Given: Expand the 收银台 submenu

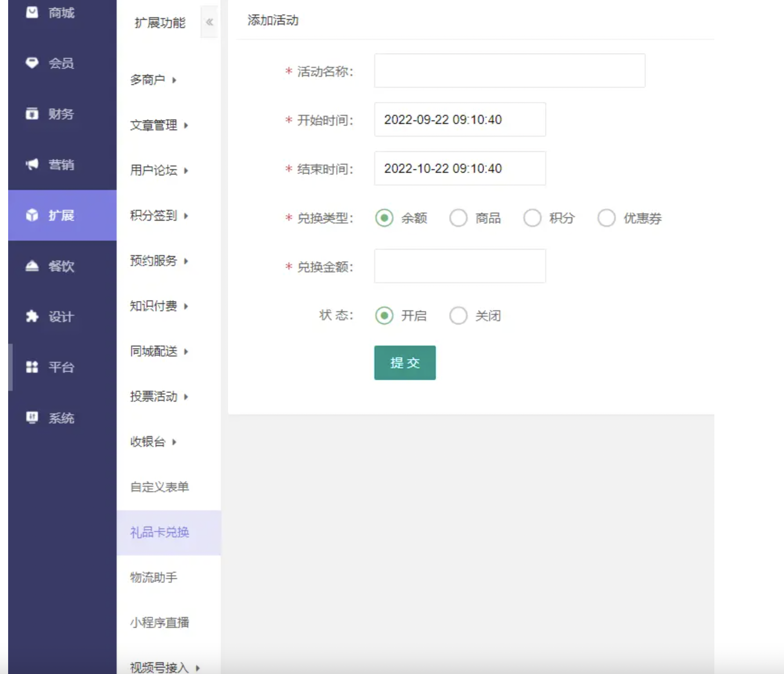Looking at the screenshot, I should tap(153, 442).
